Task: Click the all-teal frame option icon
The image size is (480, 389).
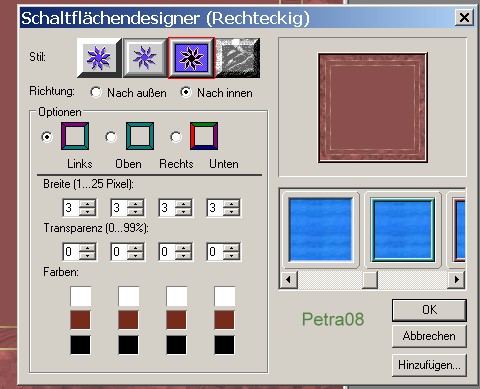Action: pyautogui.click(x=140, y=136)
